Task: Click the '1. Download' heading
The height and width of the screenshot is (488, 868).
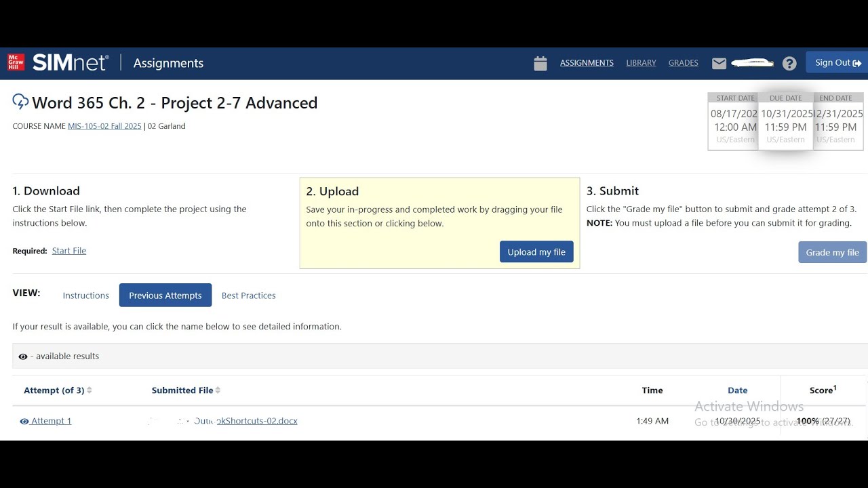Action: coord(46,191)
